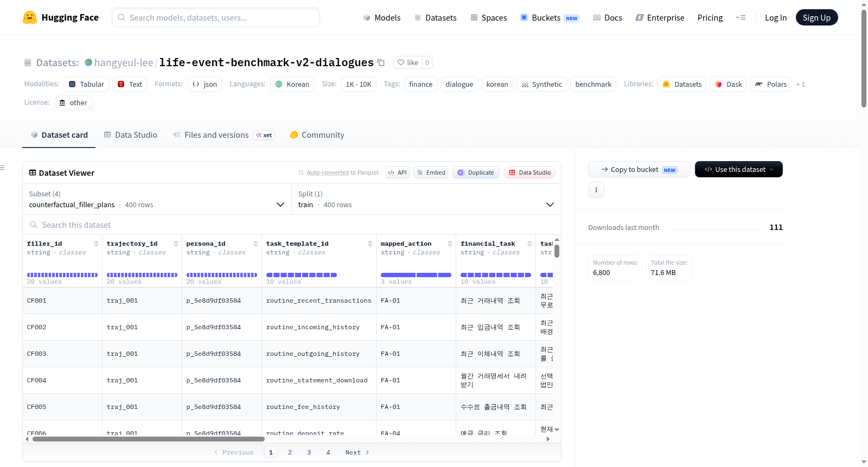The height and width of the screenshot is (467, 868).
Task: Open hangyeul-lee user profile
Action: click(x=124, y=62)
